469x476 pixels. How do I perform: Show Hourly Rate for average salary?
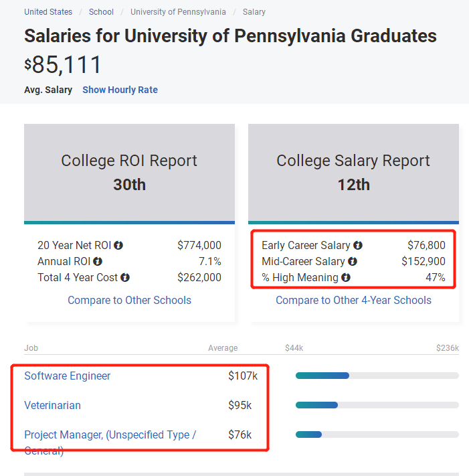pyautogui.click(x=120, y=90)
